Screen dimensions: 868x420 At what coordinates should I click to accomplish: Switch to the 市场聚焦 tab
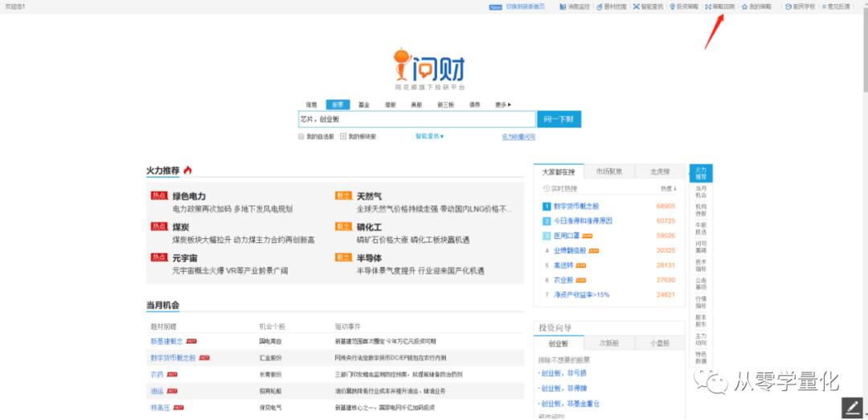pos(609,171)
